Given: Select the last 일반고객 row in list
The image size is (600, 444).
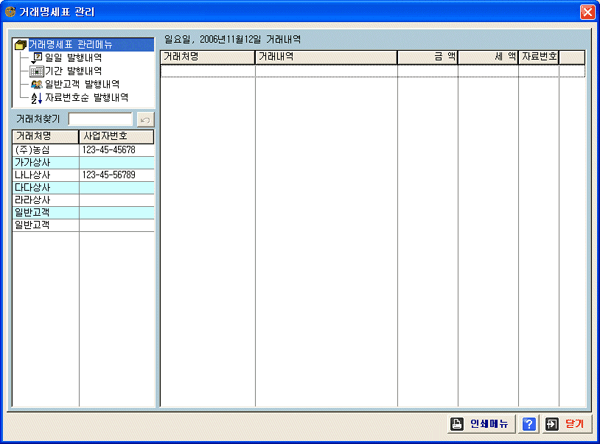Looking at the screenshot, I should pyautogui.click(x=83, y=225).
